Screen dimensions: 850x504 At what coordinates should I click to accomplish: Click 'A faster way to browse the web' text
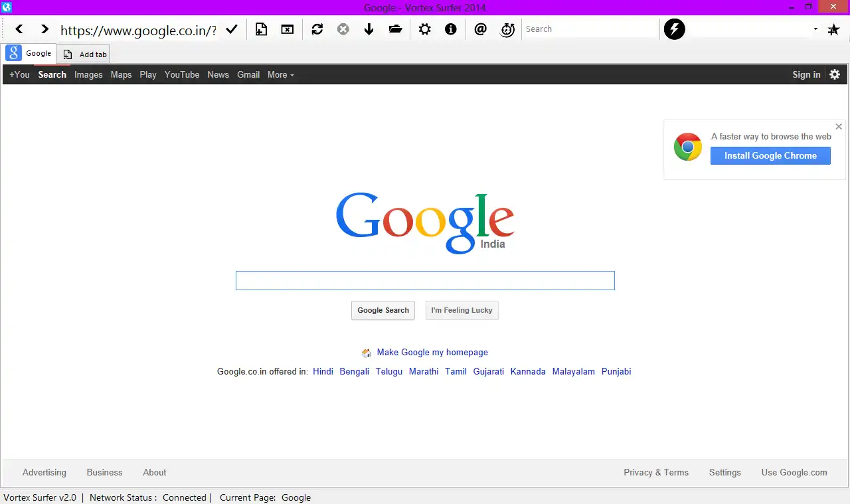(x=771, y=136)
